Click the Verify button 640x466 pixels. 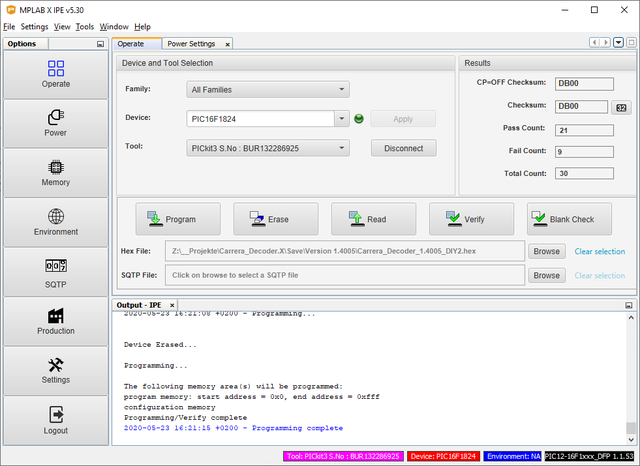[471, 219]
